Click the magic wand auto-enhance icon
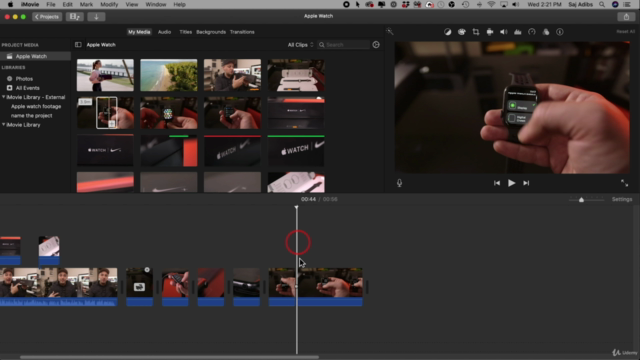This screenshot has width=640, height=360. (389, 31)
